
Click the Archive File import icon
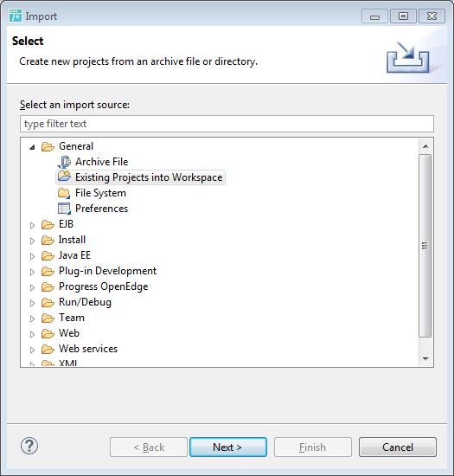click(x=64, y=162)
